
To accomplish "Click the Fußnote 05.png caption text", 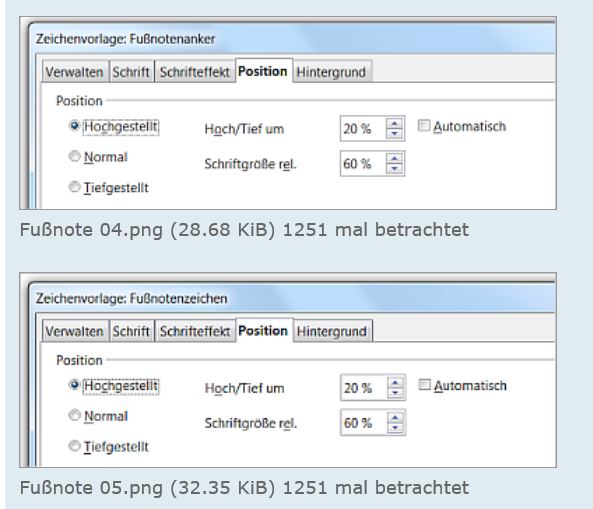I will tap(244, 487).
